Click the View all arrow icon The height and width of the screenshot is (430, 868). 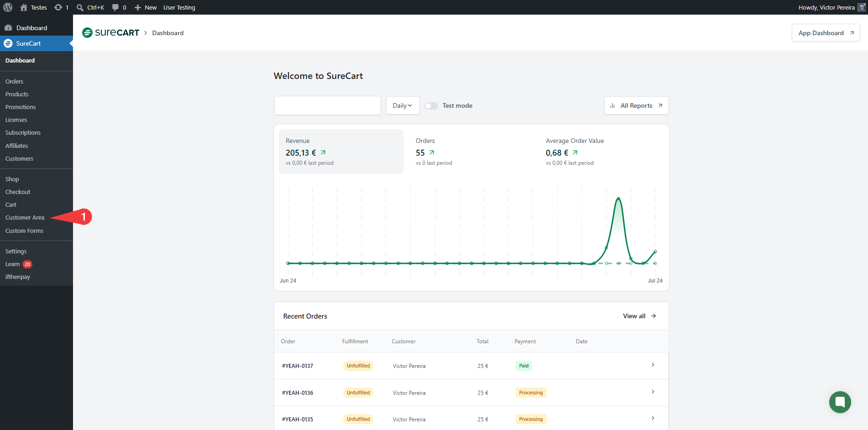coord(654,316)
